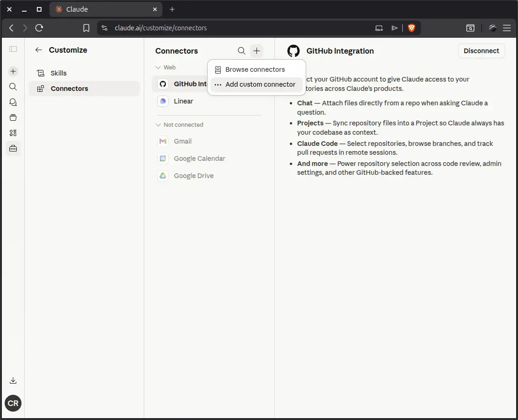
Task: Reload the page in browser
Action: pos(39,28)
